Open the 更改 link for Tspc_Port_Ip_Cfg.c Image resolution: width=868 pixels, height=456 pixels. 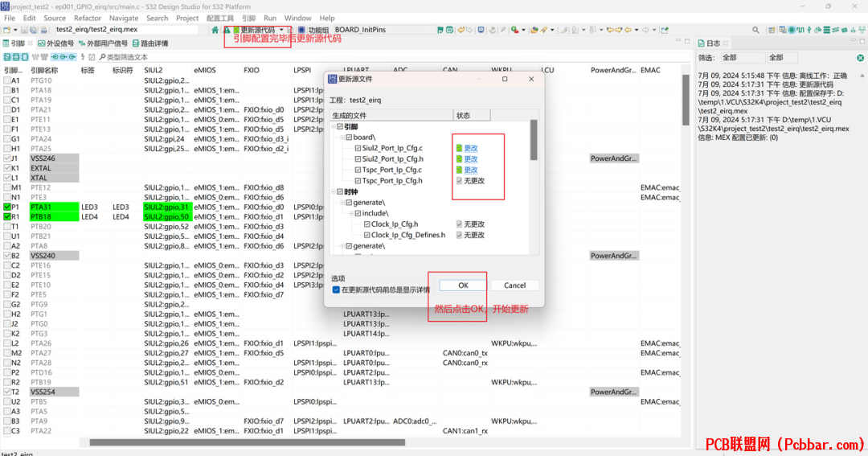[470, 170]
